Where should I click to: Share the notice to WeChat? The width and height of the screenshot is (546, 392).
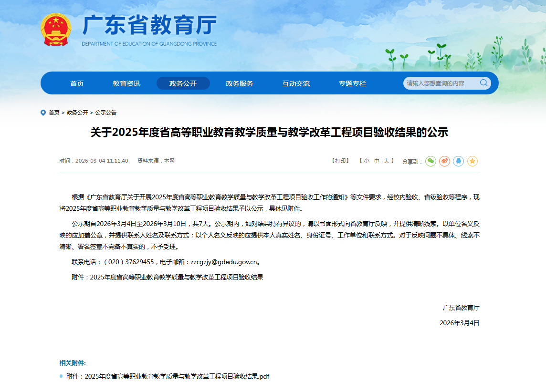[430, 161]
